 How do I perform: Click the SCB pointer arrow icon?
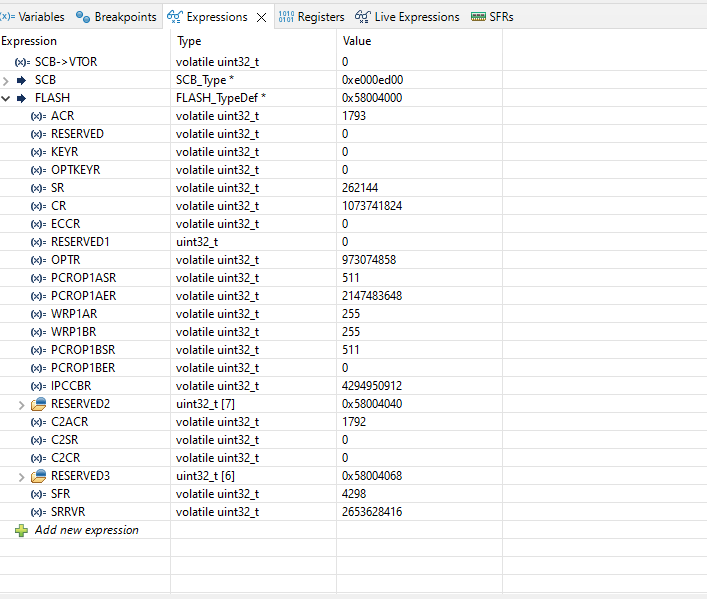coord(21,80)
